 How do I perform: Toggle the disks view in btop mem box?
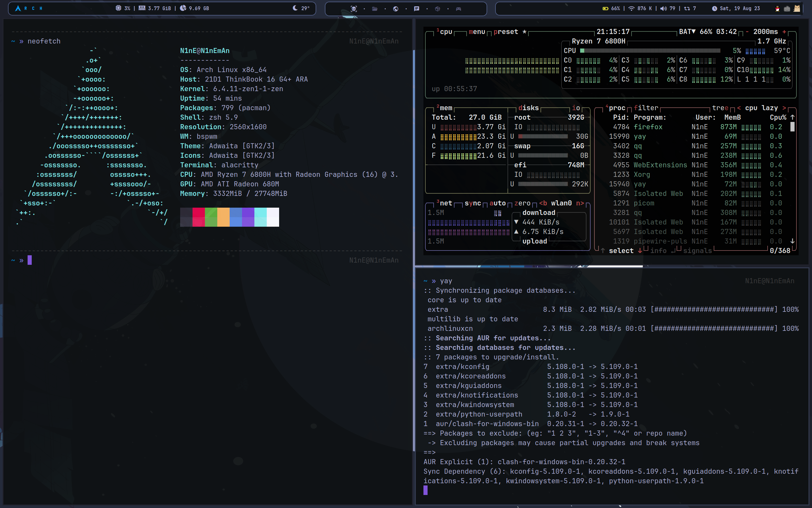coord(528,108)
